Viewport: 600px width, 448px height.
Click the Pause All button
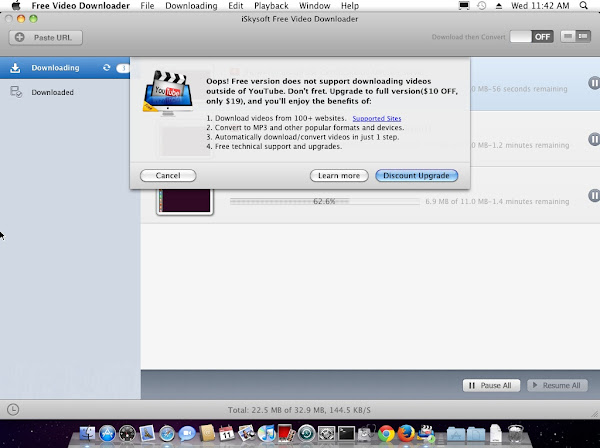pyautogui.click(x=491, y=385)
